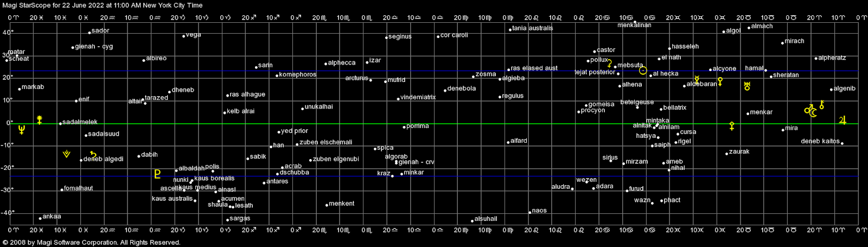Screen dimensions: 868x247
Task: Click the 'deneb kaitos' star label
Action: click(820, 142)
